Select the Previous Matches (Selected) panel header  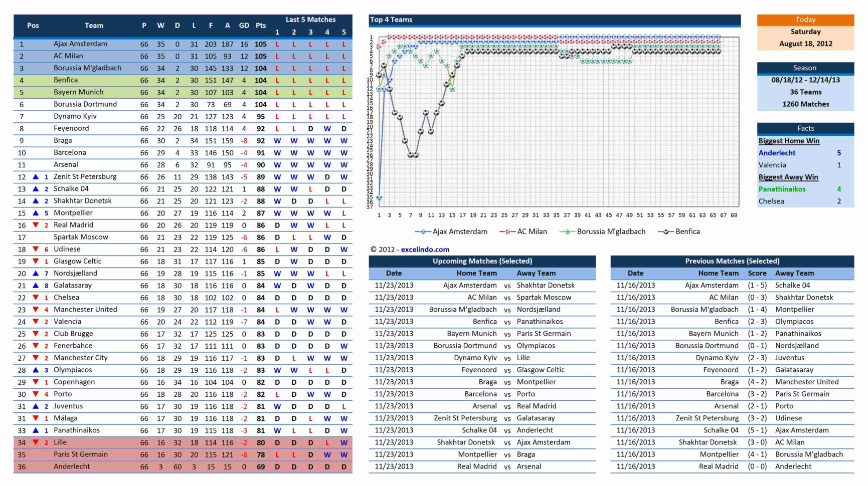pos(732,261)
